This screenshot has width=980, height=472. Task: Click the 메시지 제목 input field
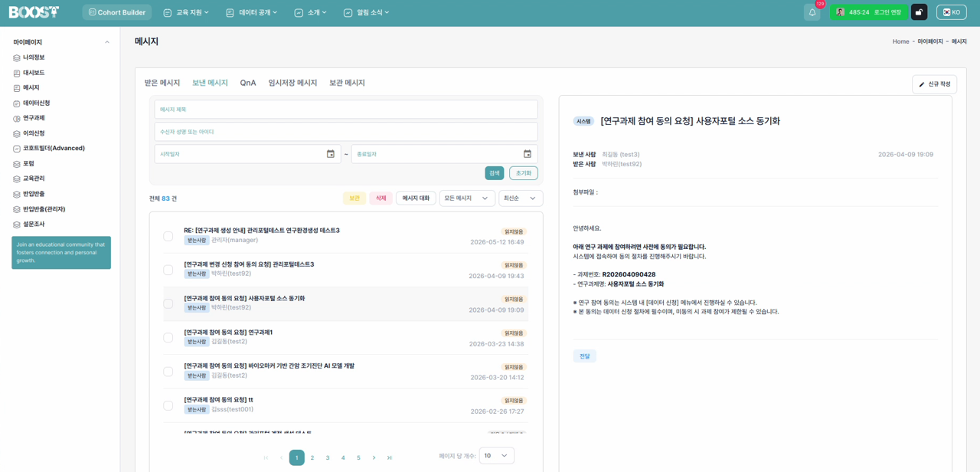(x=346, y=110)
